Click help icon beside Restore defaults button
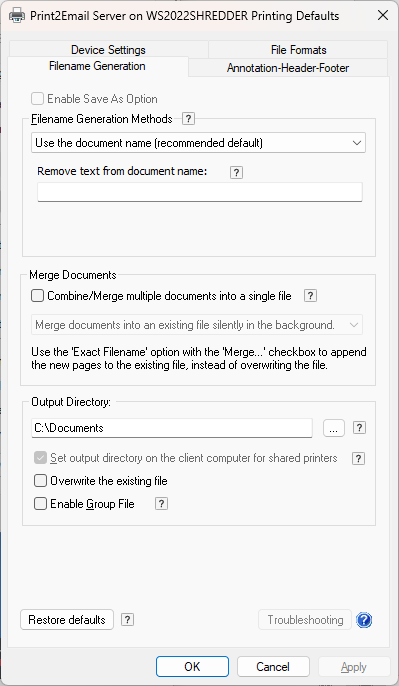The height and width of the screenshot is (686, 399). click(x=127, y=620)
